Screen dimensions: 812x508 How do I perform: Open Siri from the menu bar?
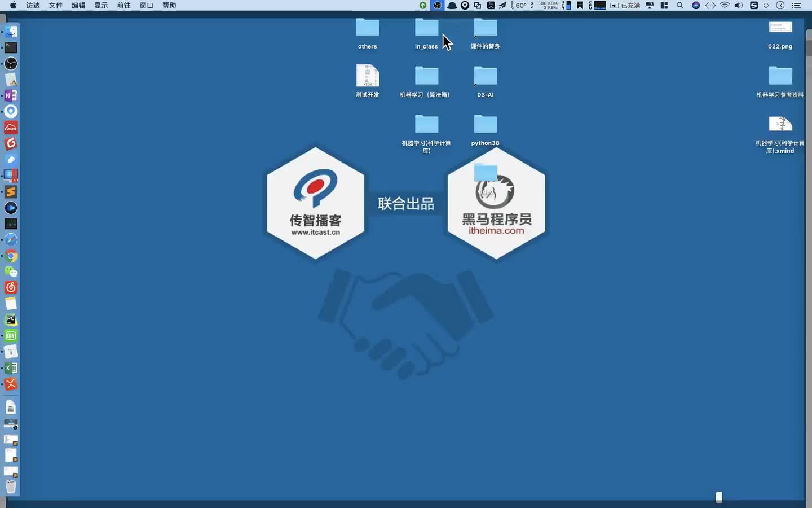(x=696, y=5)
